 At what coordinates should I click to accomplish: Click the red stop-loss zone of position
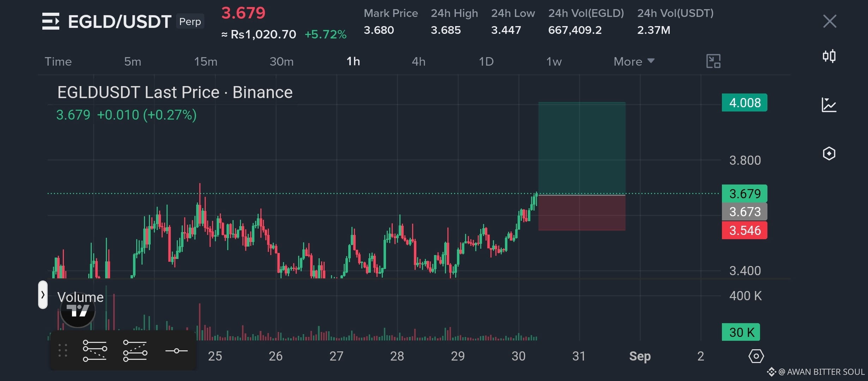(582, 213)
